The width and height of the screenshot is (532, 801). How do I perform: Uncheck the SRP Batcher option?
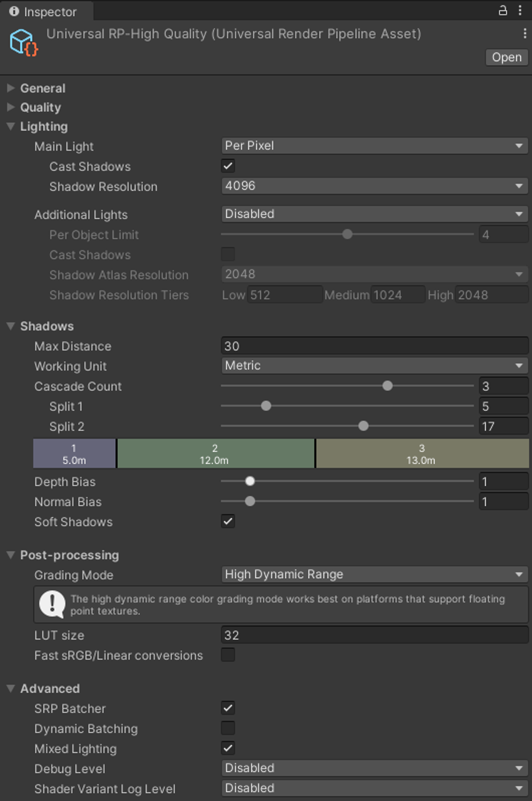pos(228,708)
